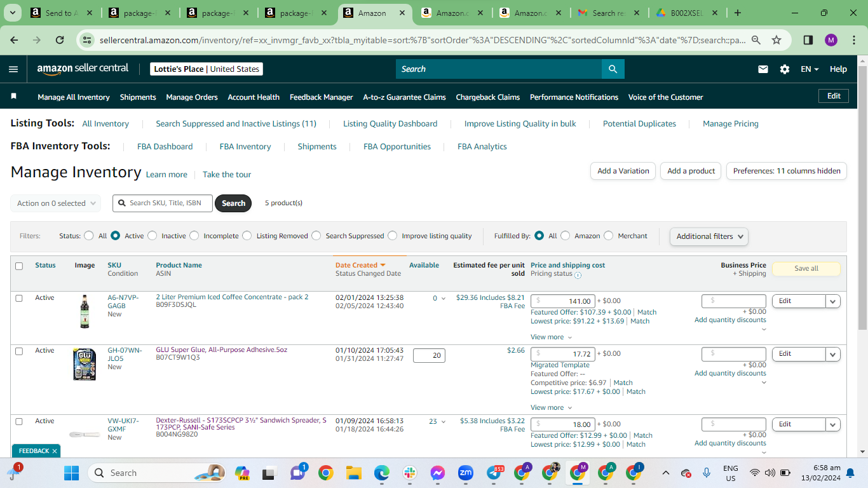
Task: Switch to the 'Search res…' Gmail browser tab
Action: click(608, 13)
